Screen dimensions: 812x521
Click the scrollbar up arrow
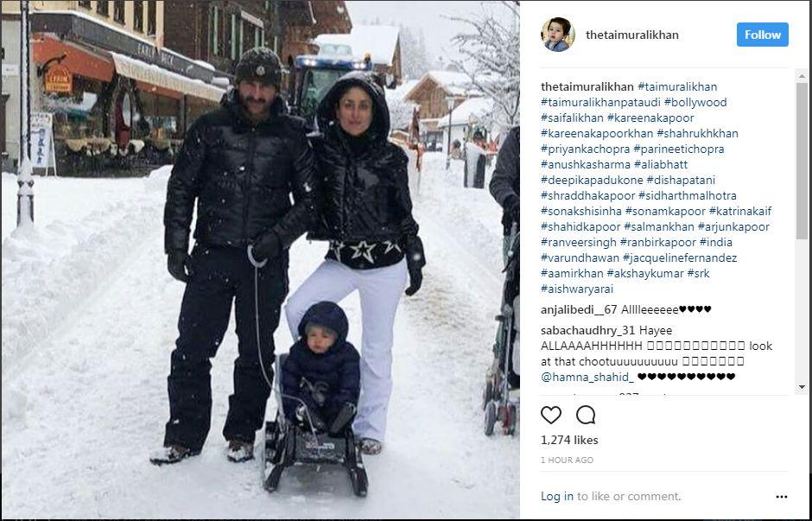(x=802, y=76)
